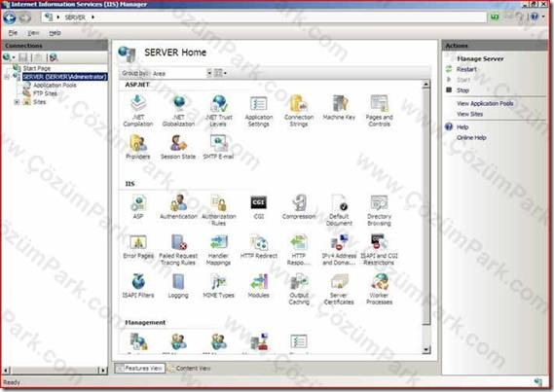Open the Logging feature
554x392 pixels.
[x=178, y=286]
